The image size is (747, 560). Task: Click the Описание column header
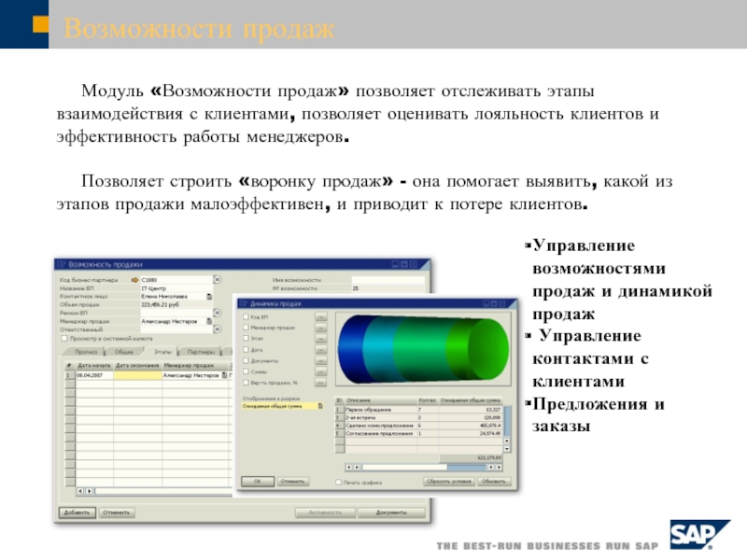click(x=381, y=401)
